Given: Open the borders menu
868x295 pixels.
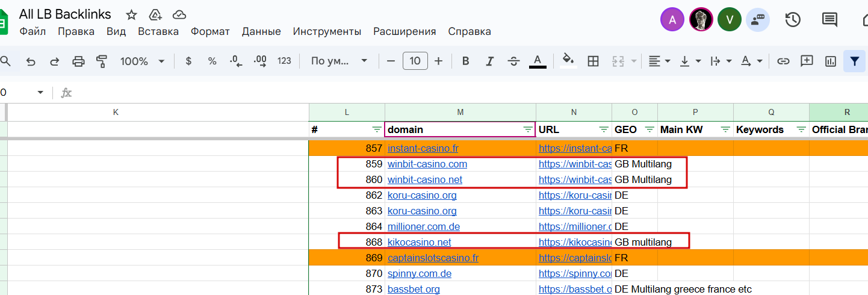Looking at the screenshot, I should [x=594, y=61].
